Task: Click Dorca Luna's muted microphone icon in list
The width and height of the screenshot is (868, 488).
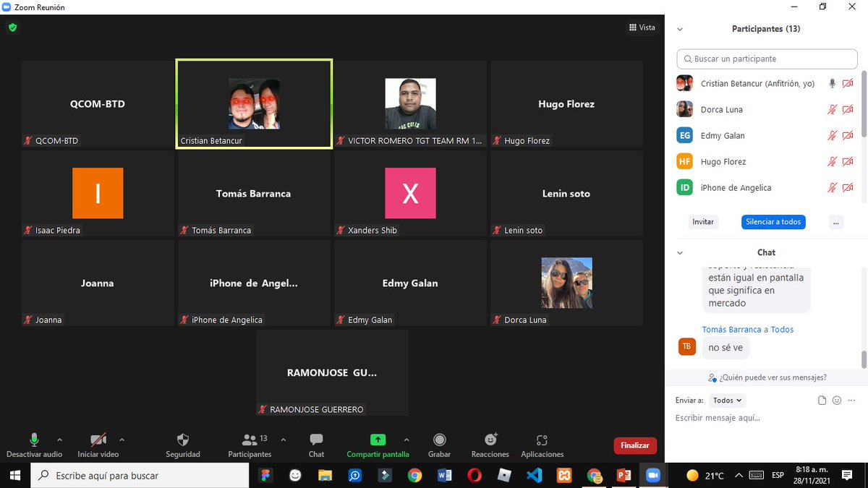Action: click(833, 110)
